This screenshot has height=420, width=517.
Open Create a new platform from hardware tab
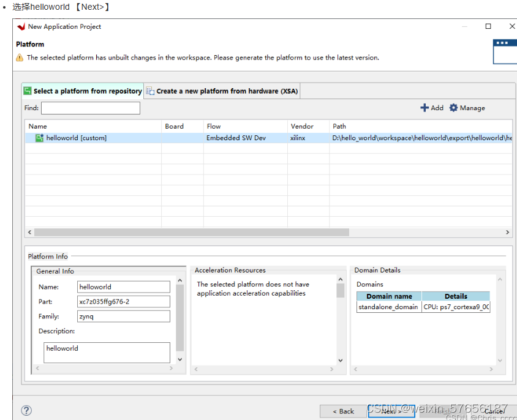click(222, 91)
